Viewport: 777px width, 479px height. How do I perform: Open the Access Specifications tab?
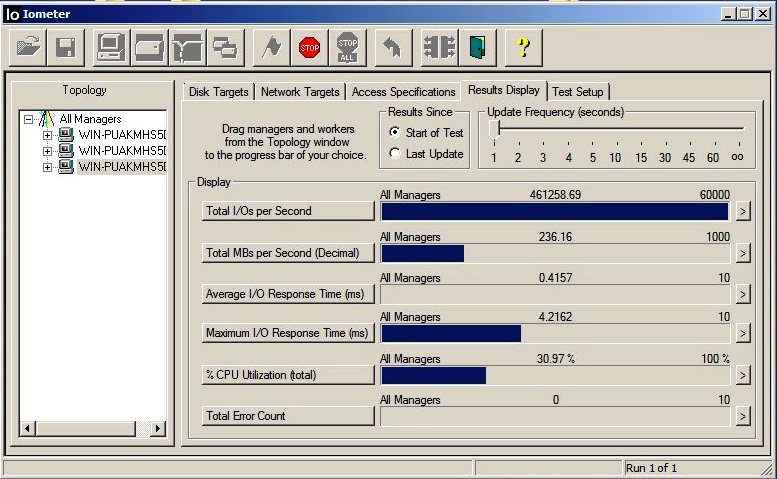click(x=403, y=92)
